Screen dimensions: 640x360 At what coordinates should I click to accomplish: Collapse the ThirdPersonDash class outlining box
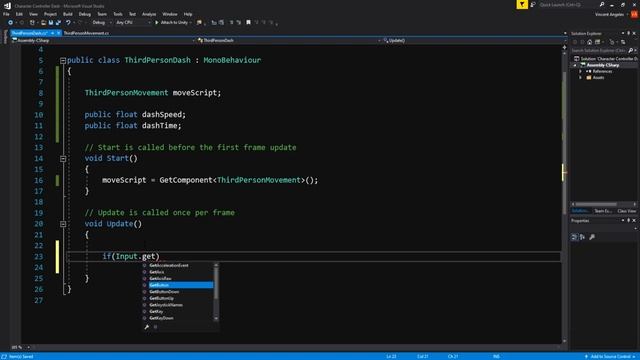click(x=63, y=60)
